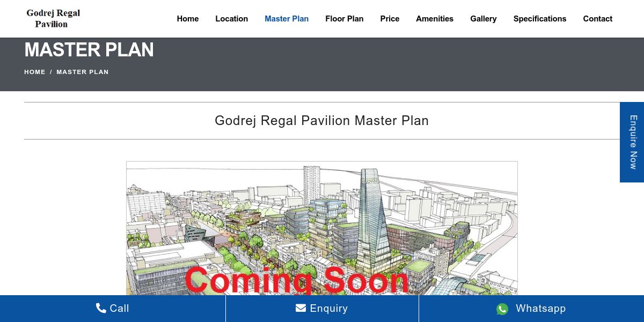Click the Godrej Regal Pavilion logo

[x=53, y=18]
